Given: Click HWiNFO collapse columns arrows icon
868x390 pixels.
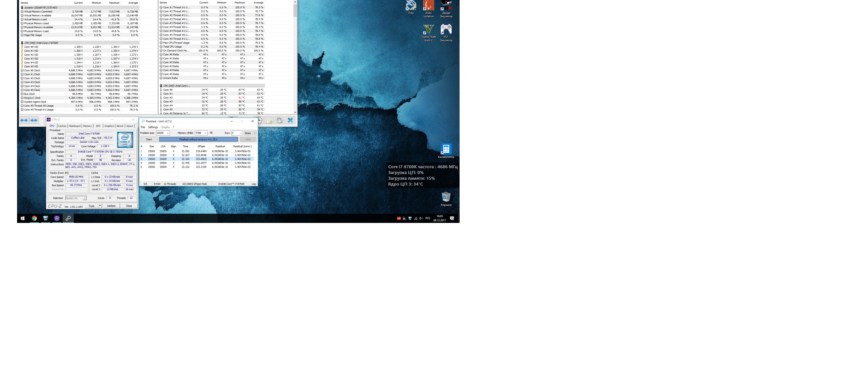Looking at the screenshot, I should pyautogui.click(x=34, y=120).
